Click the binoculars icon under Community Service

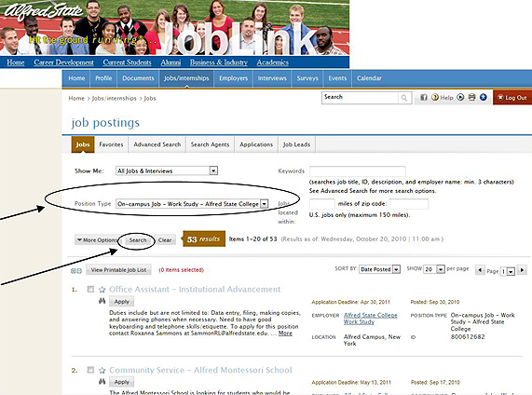[x=102, y=382]
